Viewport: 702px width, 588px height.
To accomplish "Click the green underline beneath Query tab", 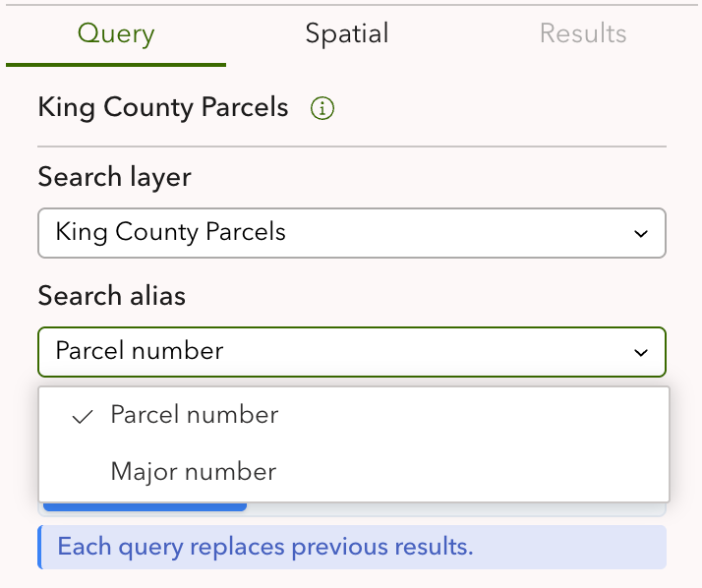I will [x=116, y=65].
